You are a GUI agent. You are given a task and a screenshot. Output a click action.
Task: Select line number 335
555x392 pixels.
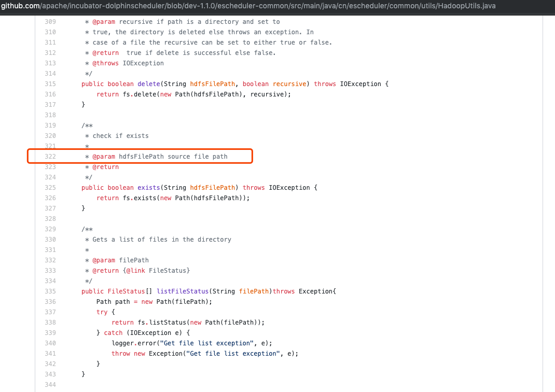[x=50, y=291]
